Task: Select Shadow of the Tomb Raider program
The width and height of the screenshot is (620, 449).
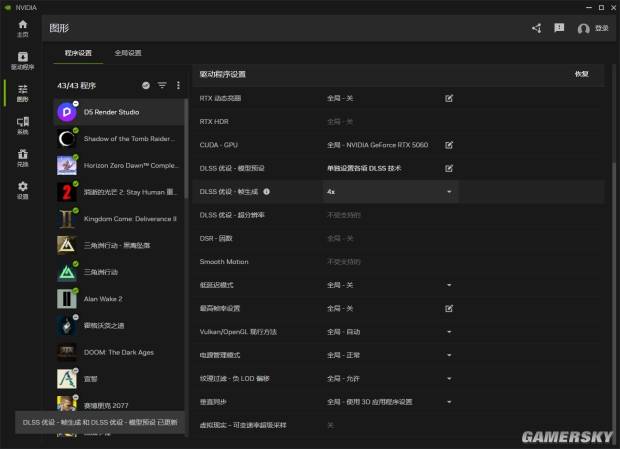Action: pos(118,139)
